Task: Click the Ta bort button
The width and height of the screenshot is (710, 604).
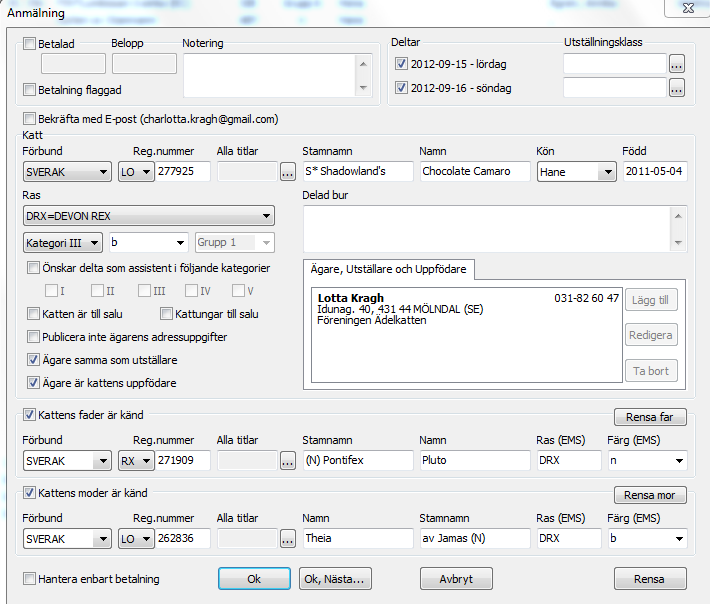Action: 651,371
